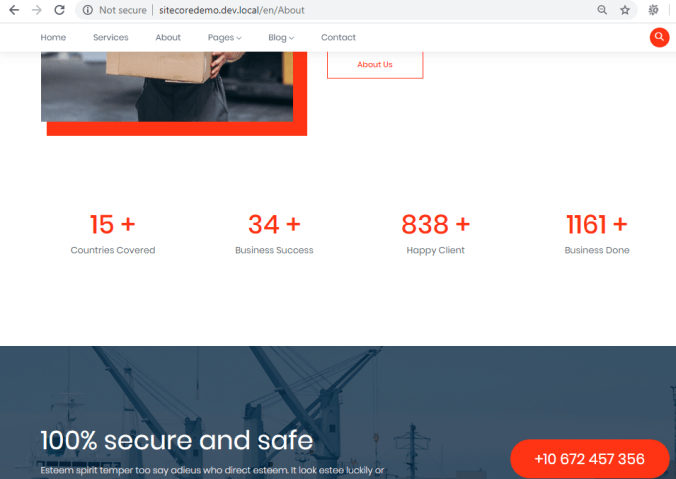Open the Contact navigation link
Screen dimensions: 676x479
tap(338, 38)
